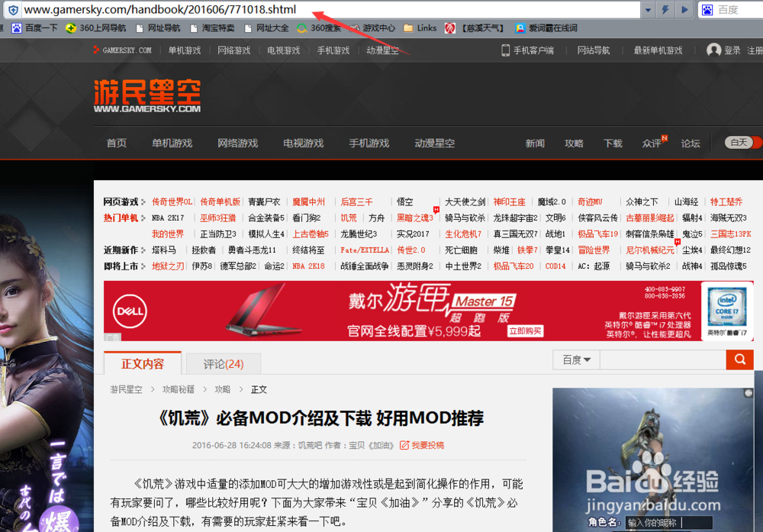The height and width of the screenshot is (532, 763).
Task: Open 最新单机游戏 in the top bar
Action: [x=658, y=50]
